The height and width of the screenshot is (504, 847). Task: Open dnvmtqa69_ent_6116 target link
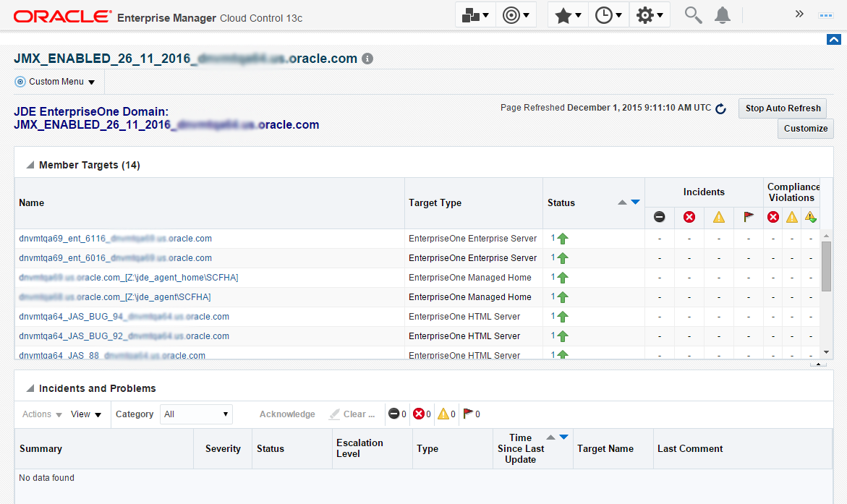115,238
